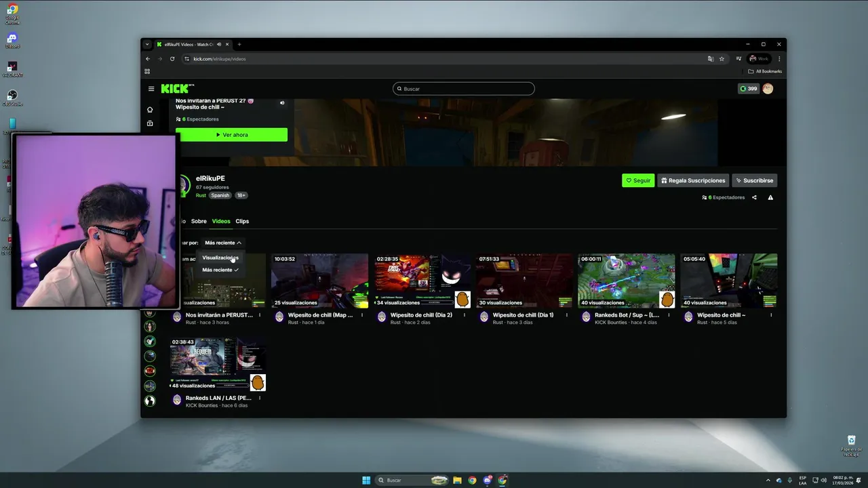Screen dimensions: 868x488
Task: Close the elRikuPE Videos tab
Action: tap(227, 45)
